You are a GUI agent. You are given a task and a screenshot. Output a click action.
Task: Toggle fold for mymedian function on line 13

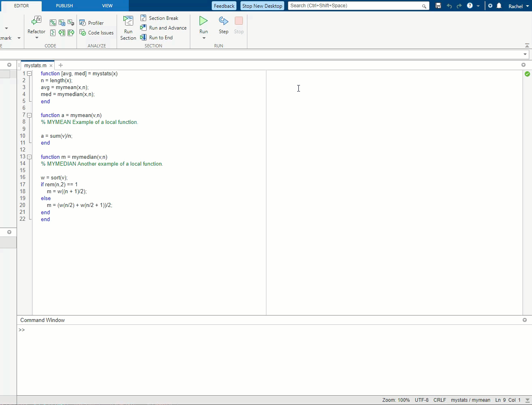(30, 157)
